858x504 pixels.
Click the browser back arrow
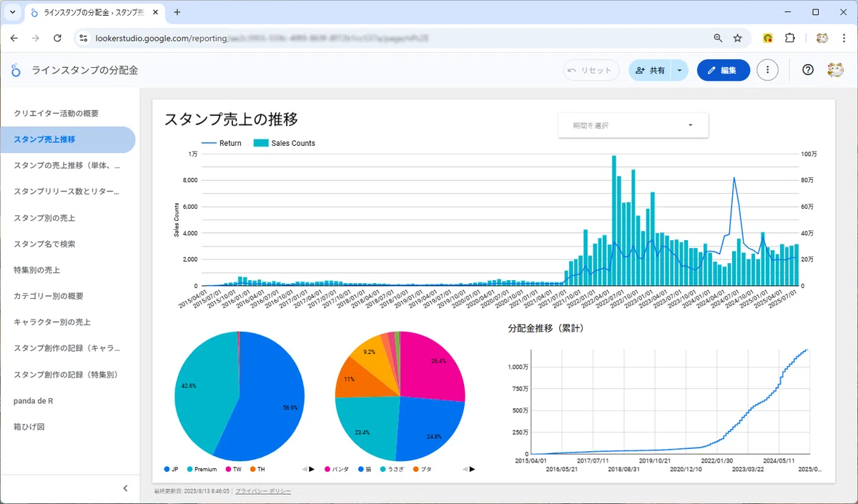point(14,38)
